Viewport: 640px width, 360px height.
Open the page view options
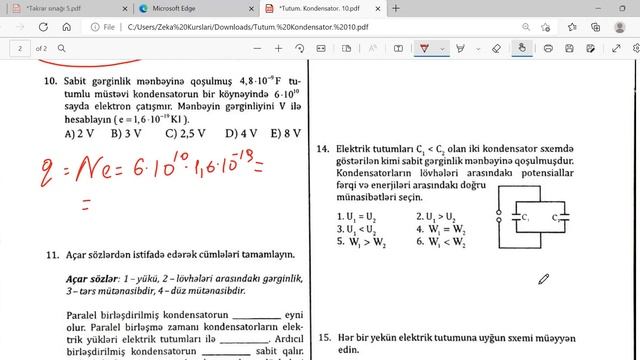(346, 49)
